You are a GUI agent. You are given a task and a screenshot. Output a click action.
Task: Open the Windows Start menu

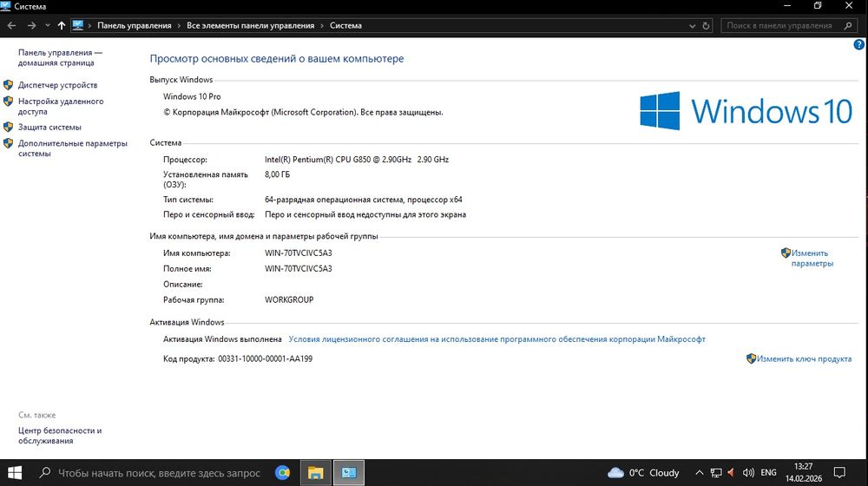15,473
